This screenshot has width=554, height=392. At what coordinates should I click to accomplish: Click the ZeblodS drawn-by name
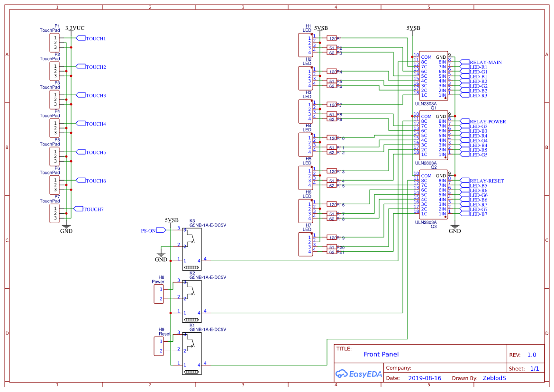click(494, 378)
